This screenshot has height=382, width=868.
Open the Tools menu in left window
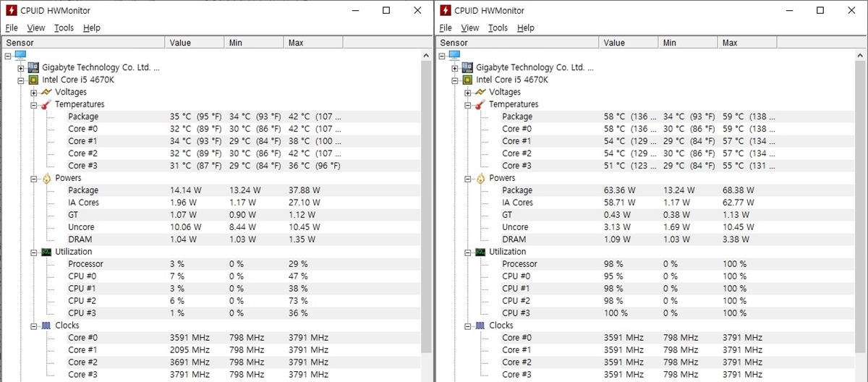point(64,27)
